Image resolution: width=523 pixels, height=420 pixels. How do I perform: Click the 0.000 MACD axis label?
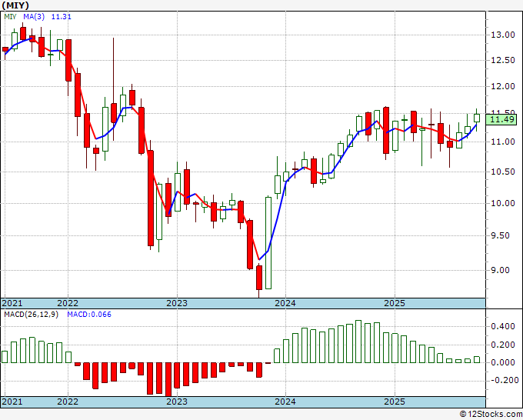503,362
